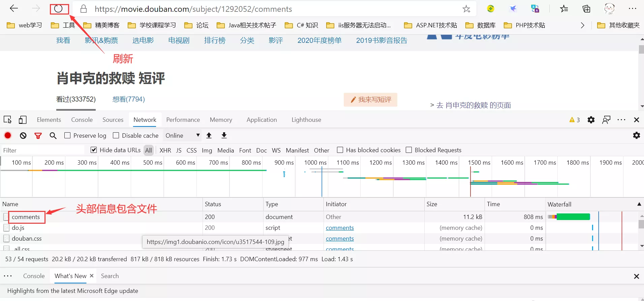This screenshot has width=644, height=301.
Task: Click the 我来写短评 button
Action: point(370,100)
